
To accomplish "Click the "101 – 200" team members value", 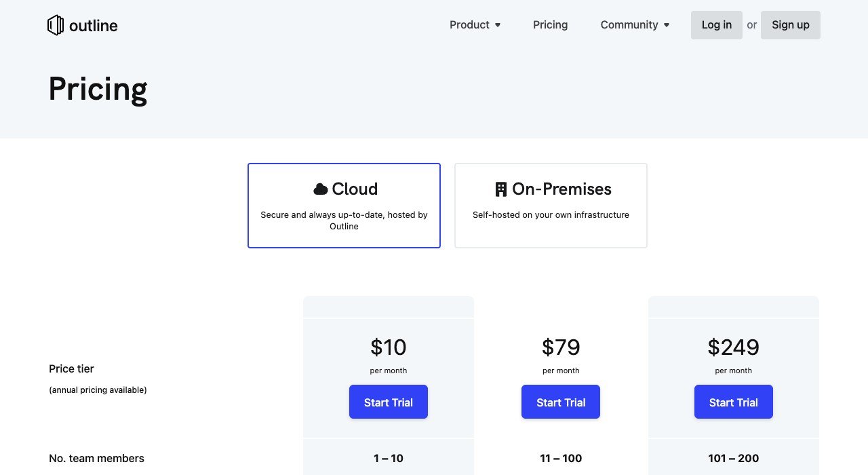I will (x=734, y=458).
